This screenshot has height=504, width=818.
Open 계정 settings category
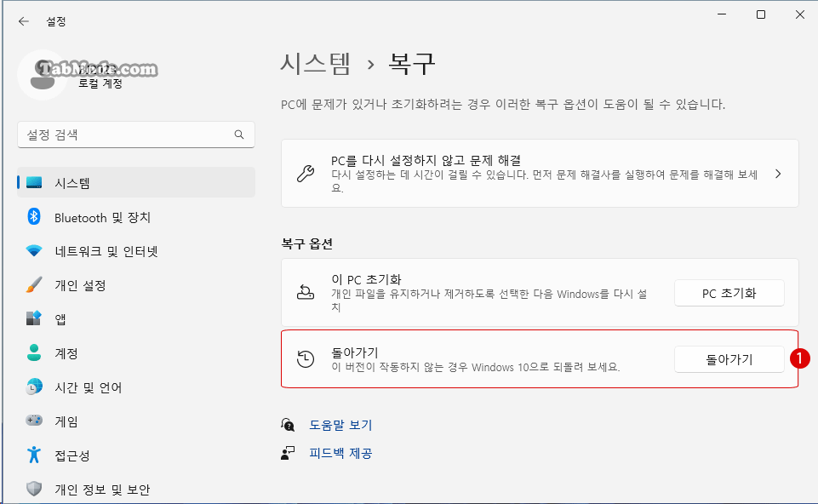click(x=136, y=353)
